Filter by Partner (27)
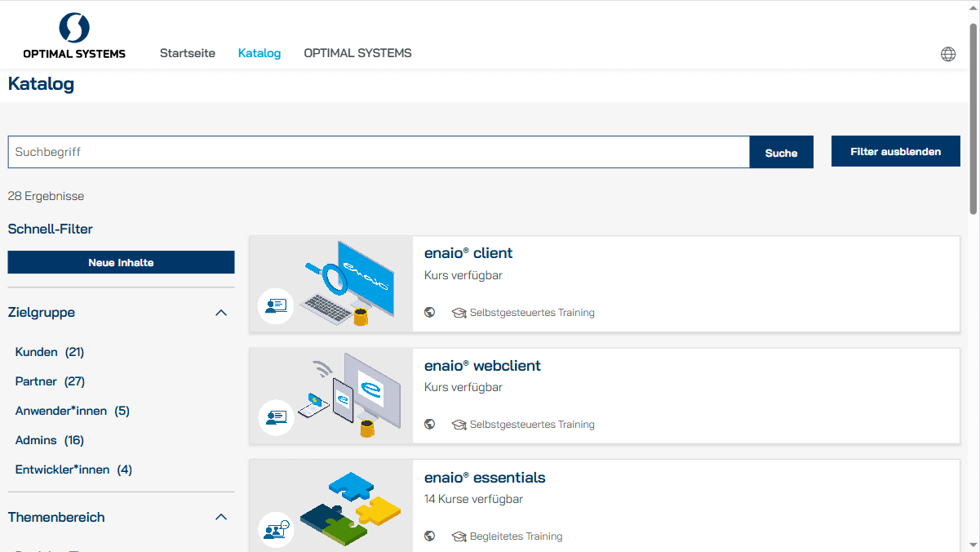Screen dimensions: 980x552 click(50, 381)
